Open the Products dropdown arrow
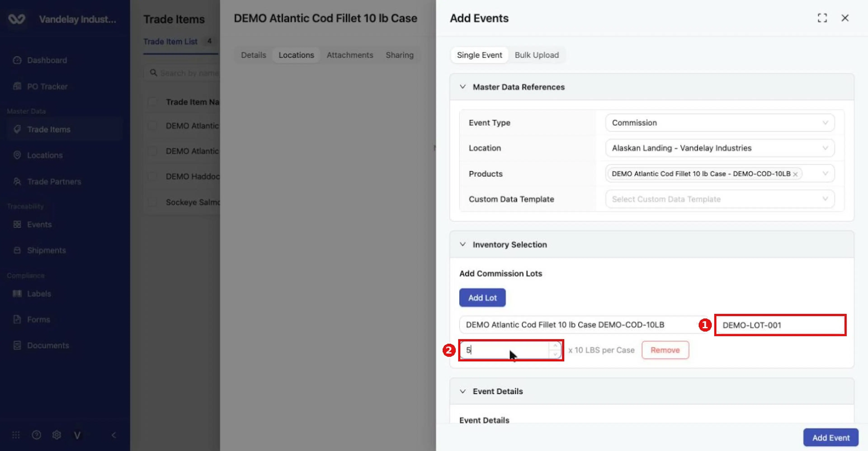The width and height of the screenshot is (868, 451). tap(825, 174)
